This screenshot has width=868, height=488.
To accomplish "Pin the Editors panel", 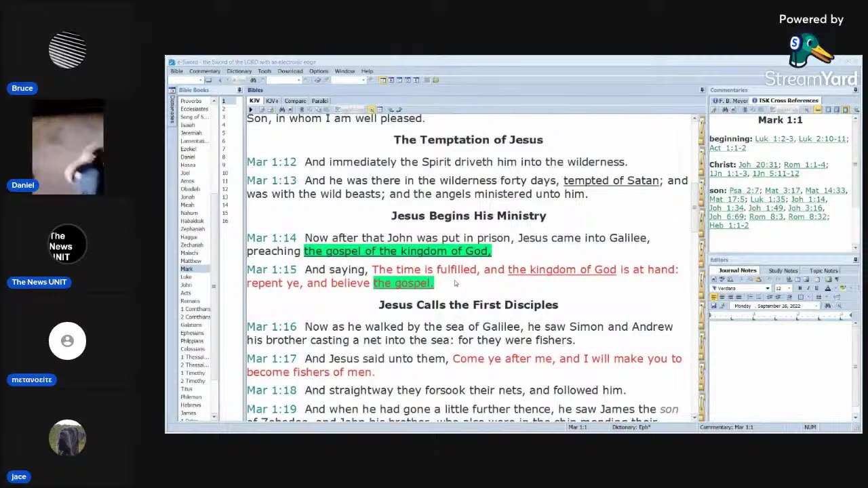I will (855, 260).
